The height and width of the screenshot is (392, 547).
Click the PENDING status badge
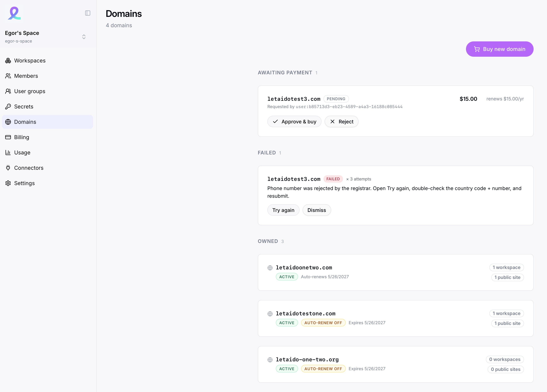coord(336,99)
